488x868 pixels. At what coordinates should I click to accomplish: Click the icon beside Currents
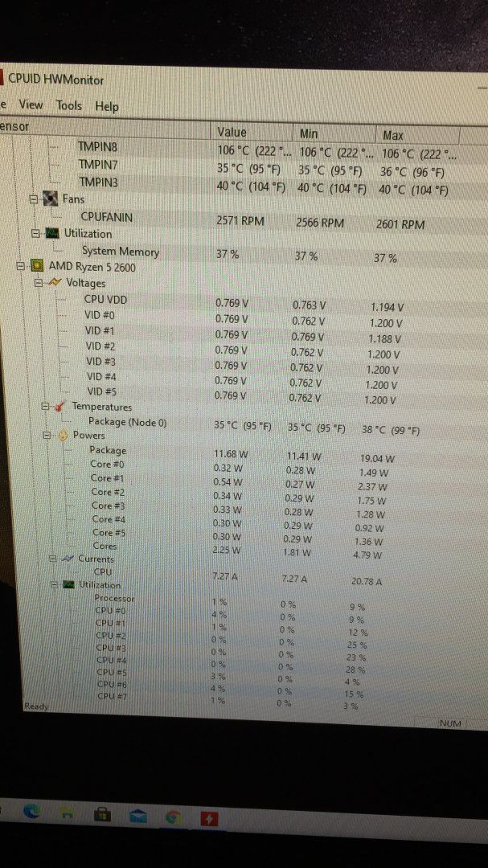[68, 559]
